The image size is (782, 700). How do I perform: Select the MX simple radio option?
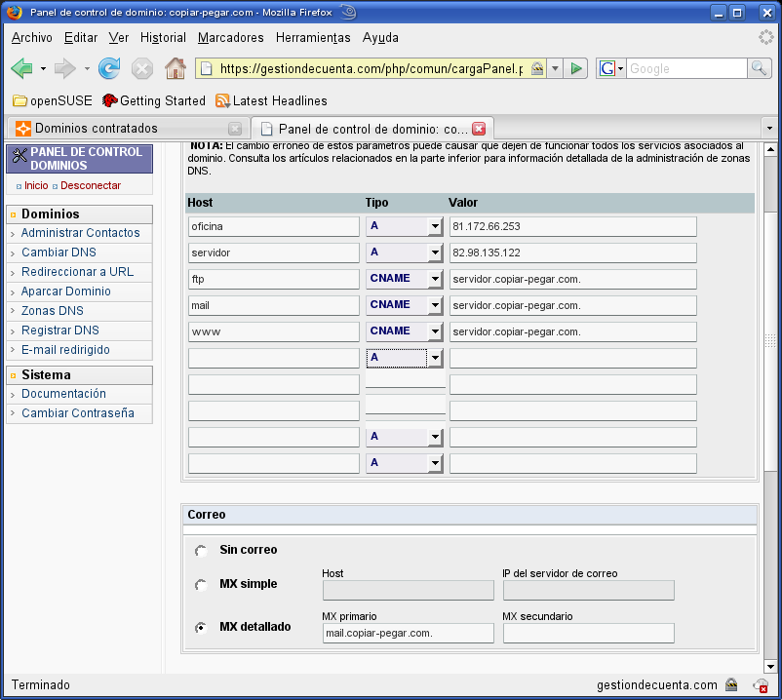tap(201, 585)
